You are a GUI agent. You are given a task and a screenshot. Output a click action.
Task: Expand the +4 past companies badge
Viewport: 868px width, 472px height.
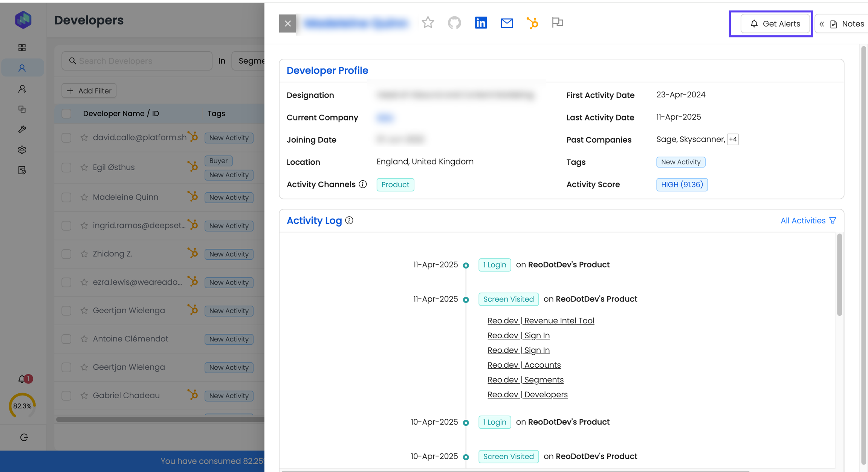(x=733, y=139)
